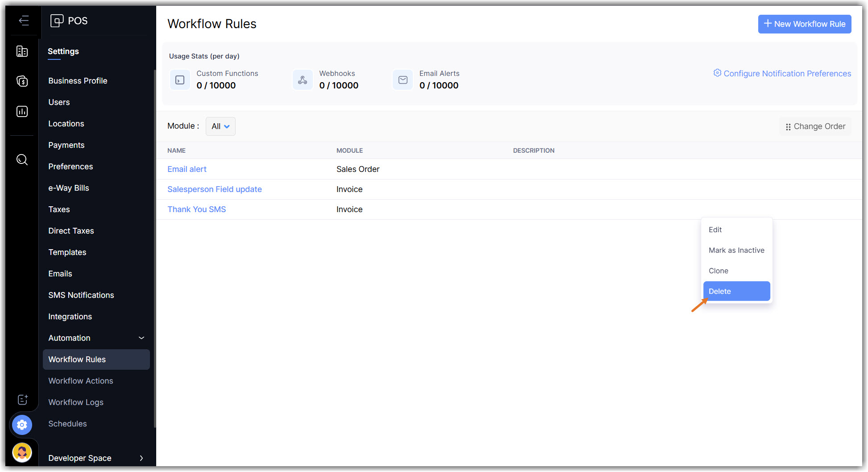Click the notes icon above the settings gear
Image resolution: width=868 pixels, height=472 pixels.
pos(22,400)
